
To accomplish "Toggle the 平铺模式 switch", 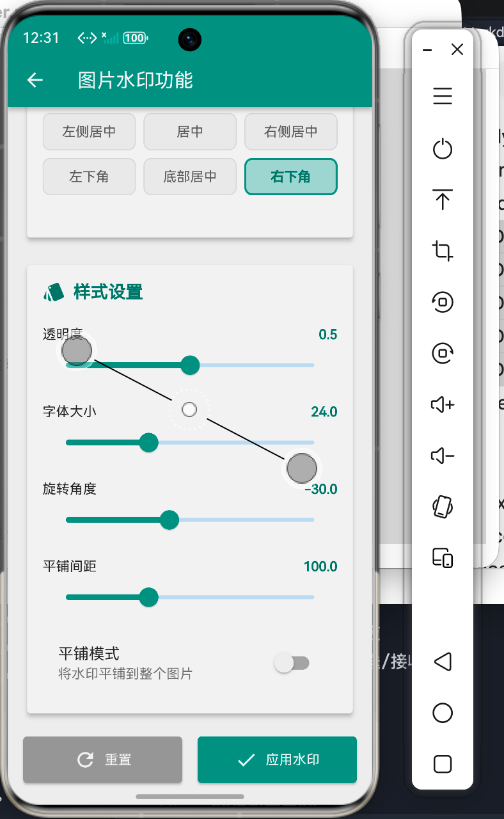I will 292,663.
